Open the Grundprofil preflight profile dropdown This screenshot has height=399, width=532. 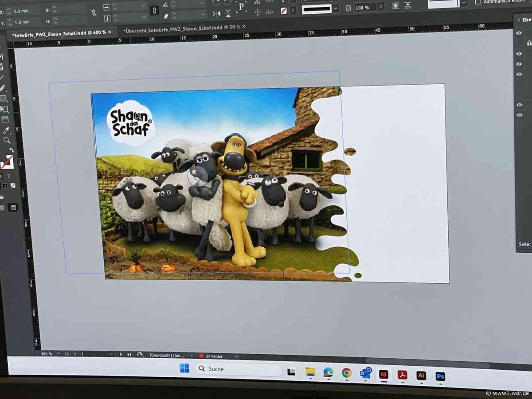(192, 356)
